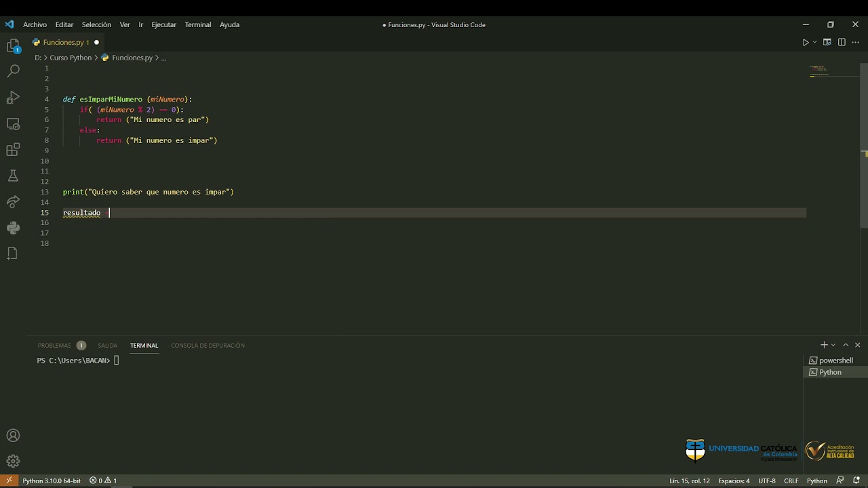Click the new-file icon in activity bar
This screenshot has width=868, height=488.
tap(13, 253)
